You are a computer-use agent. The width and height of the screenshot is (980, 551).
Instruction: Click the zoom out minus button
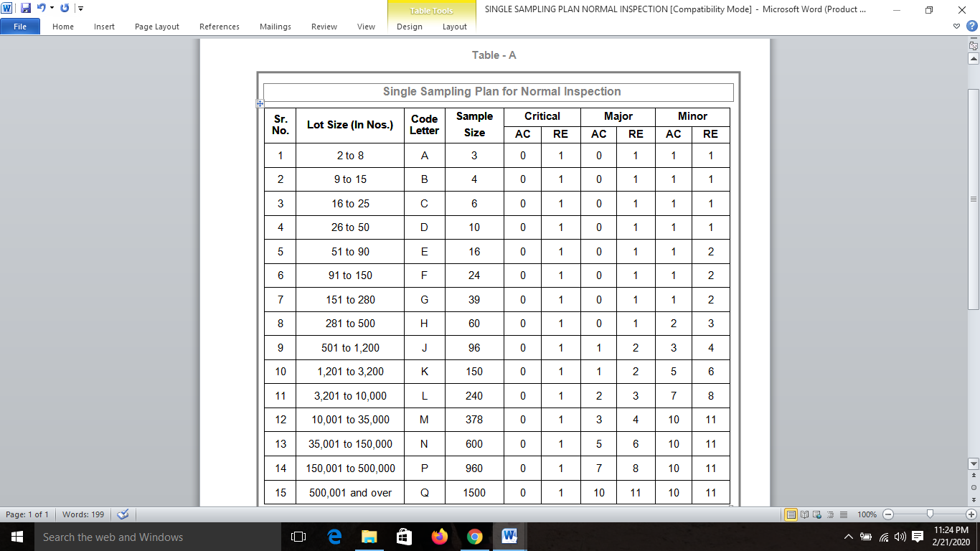coord(888,514)
